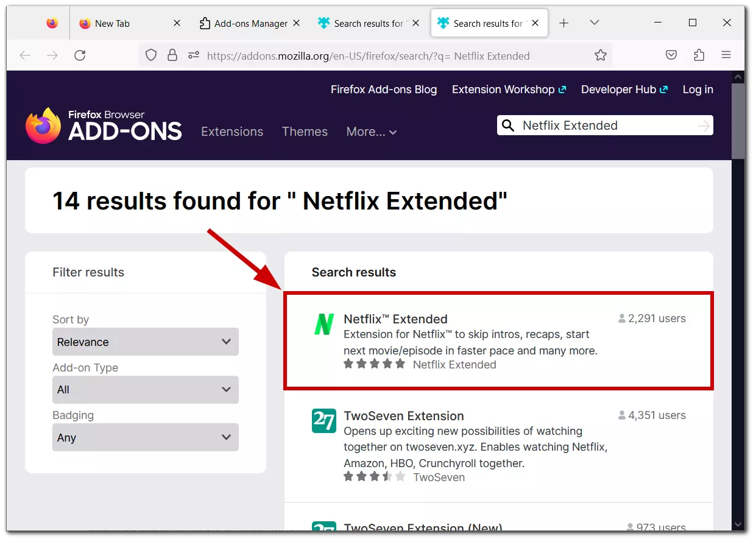Open the Firefox application menu

(x=726, y=55)
